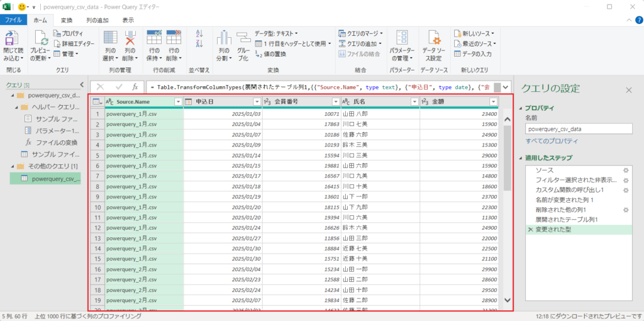Sort ascending A-Z icon
This screenshot has height=321, width=644.
pos(199,34)
